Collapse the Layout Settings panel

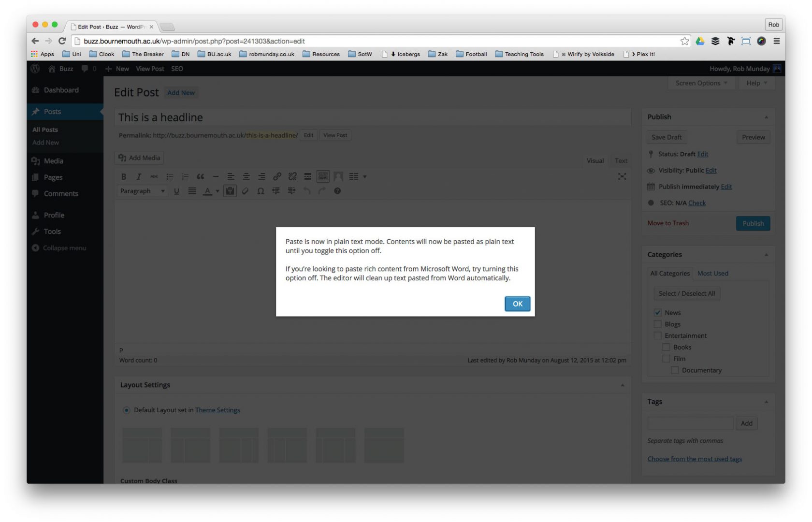[623, 385]
